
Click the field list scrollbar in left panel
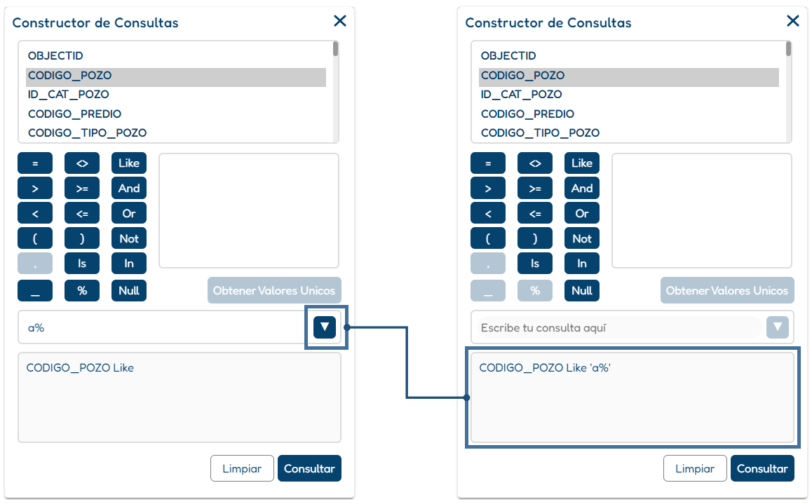click(x=336, y=49)
